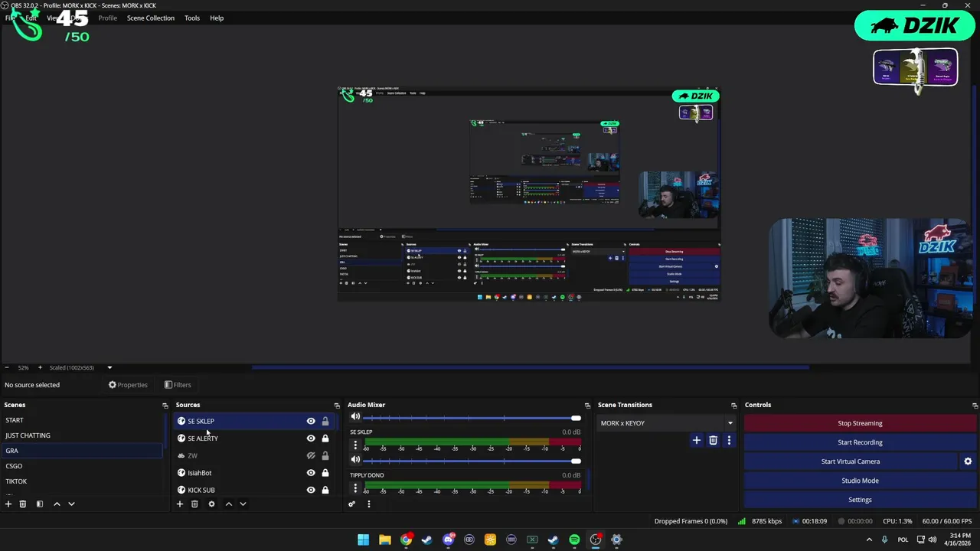The height and width of the screenshot is (551, 980).
Task: Move source up in the Sources toolbar
Action: [x=228, y=504]
